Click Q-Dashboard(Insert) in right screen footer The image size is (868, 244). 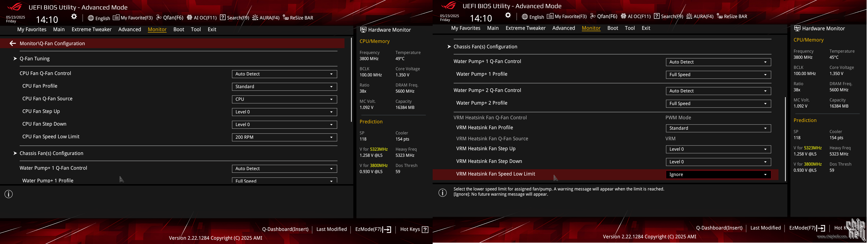719,228
